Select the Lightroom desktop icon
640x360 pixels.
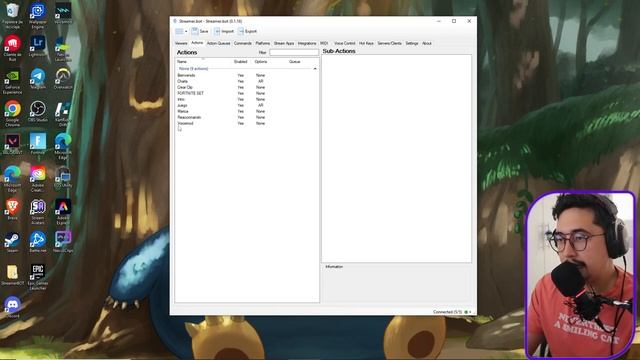pos(38,46)
